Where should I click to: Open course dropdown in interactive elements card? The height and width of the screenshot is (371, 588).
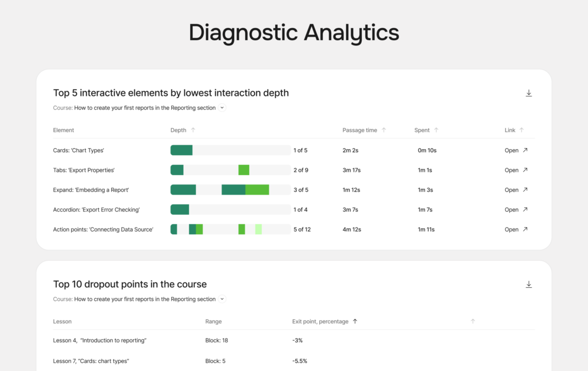pyautogui.click(x=222, y=107)
